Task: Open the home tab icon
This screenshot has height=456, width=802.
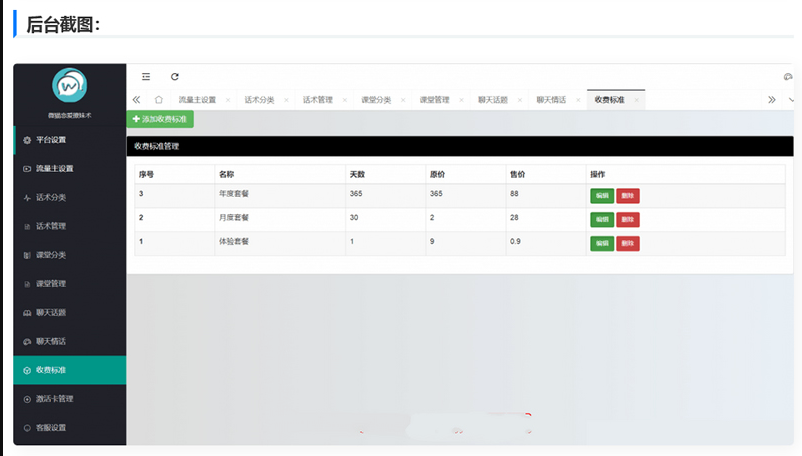Action: (x=159, y=100)
